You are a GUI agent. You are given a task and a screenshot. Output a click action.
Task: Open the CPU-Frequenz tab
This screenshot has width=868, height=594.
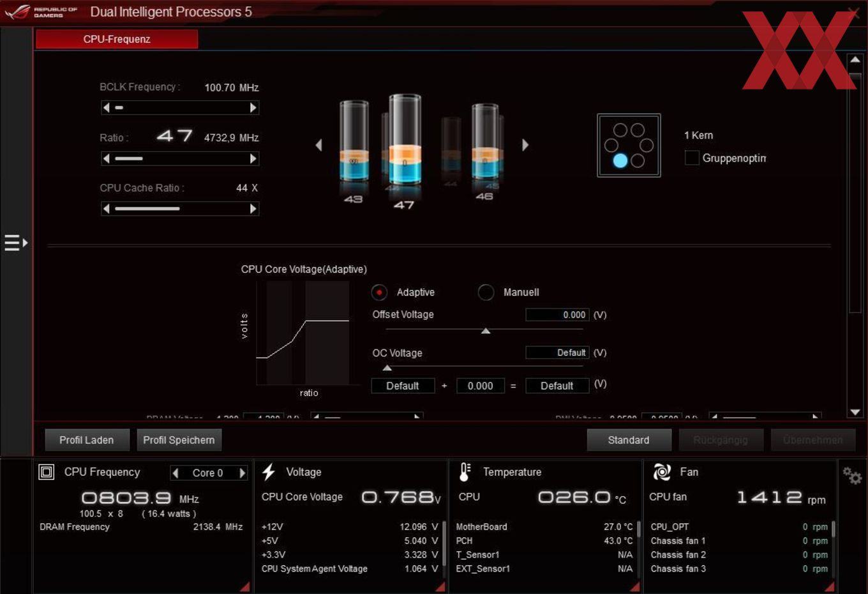[117, 39]
